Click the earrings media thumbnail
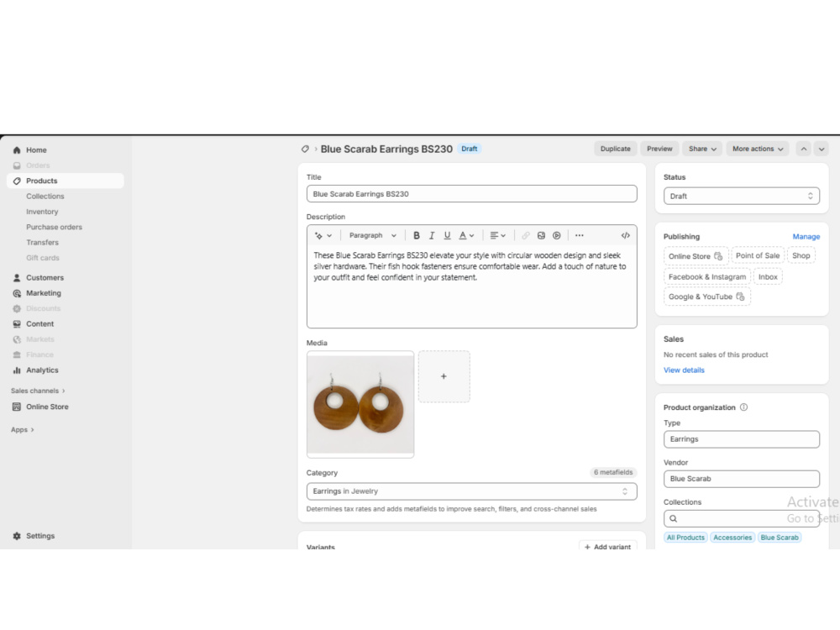Viewport: 840px width, 630px height. pyautogui.click(x=360, y=405)
